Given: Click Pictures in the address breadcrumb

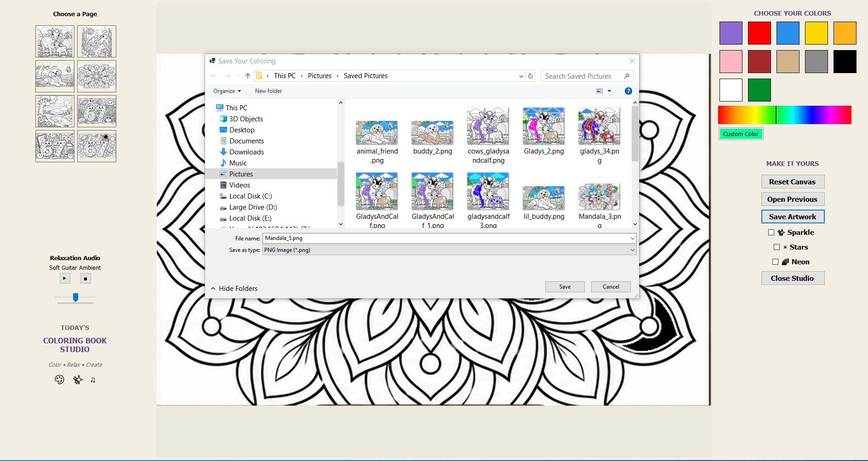Looking at the screenshot, I should [320, 76].
